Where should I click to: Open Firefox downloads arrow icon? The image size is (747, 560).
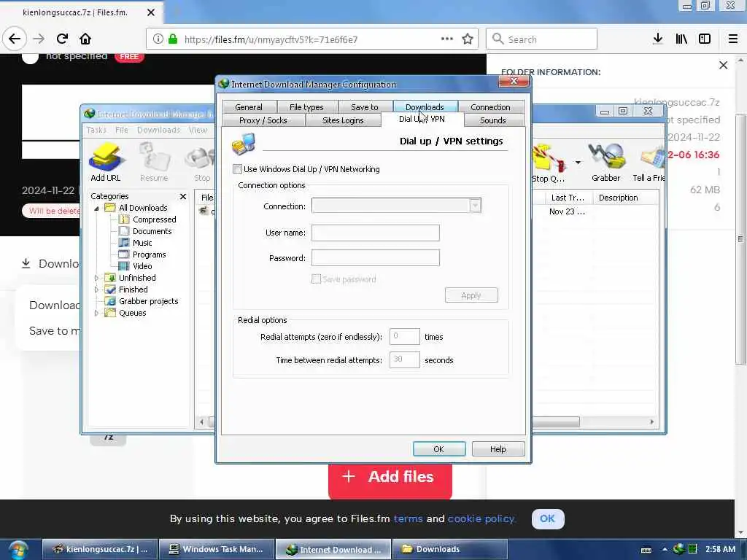tap(657, 39)
